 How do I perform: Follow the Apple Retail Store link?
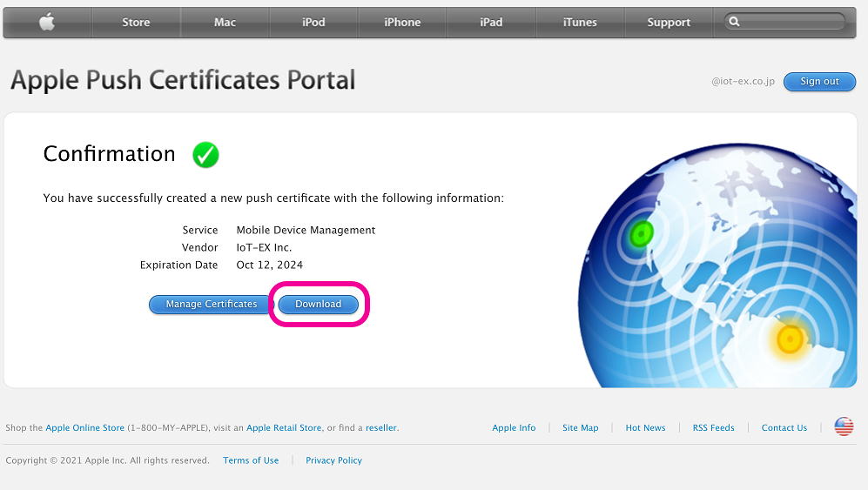[x=284, y=428]
